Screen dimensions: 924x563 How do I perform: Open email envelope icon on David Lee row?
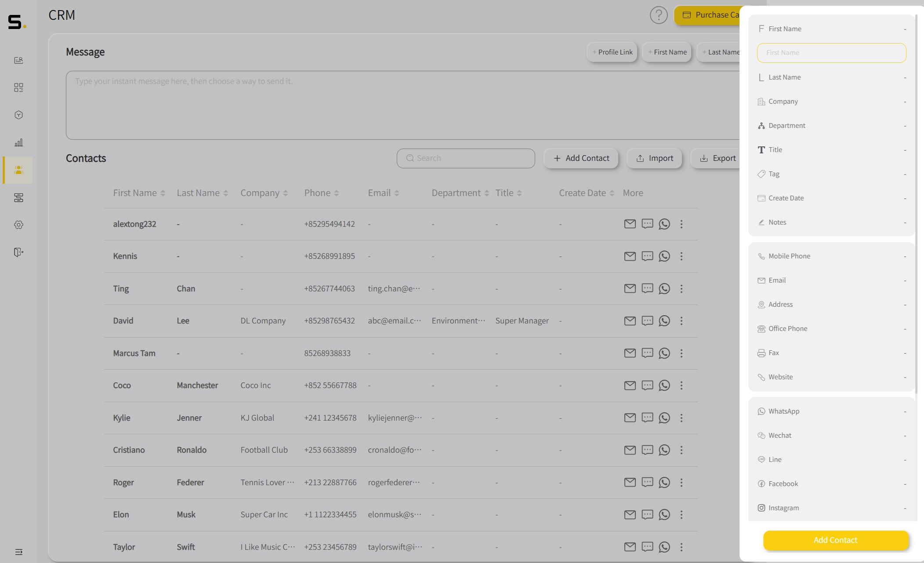coord(630,321)
